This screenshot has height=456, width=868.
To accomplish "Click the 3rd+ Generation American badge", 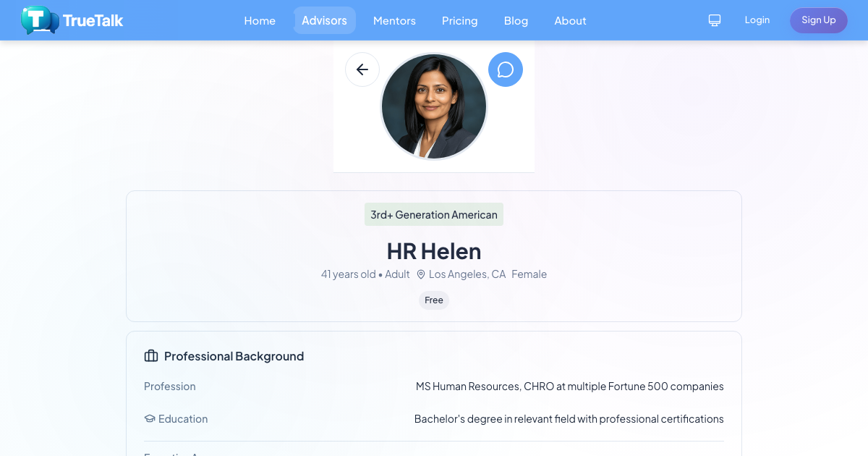I will coord(434,214).
